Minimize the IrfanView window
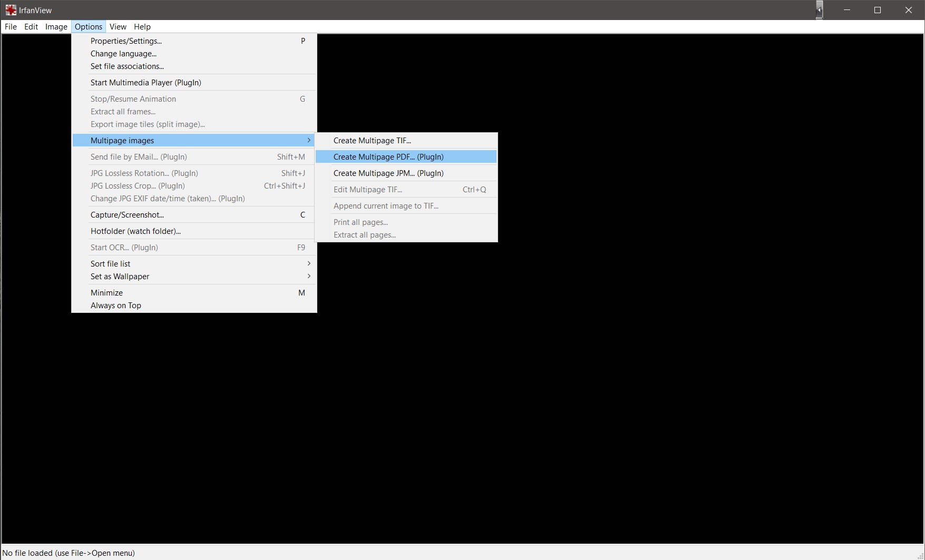 pyautogui.click(x=847, y=10)
